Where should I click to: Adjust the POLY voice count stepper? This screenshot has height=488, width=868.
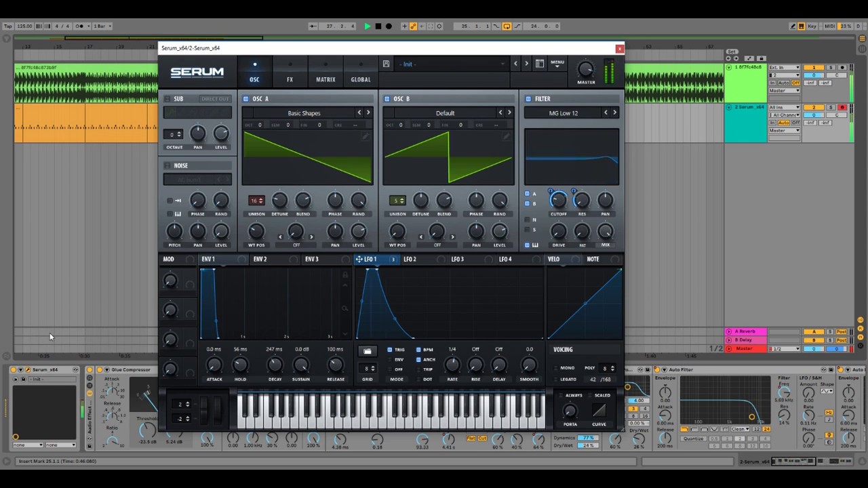click(608, 368)
